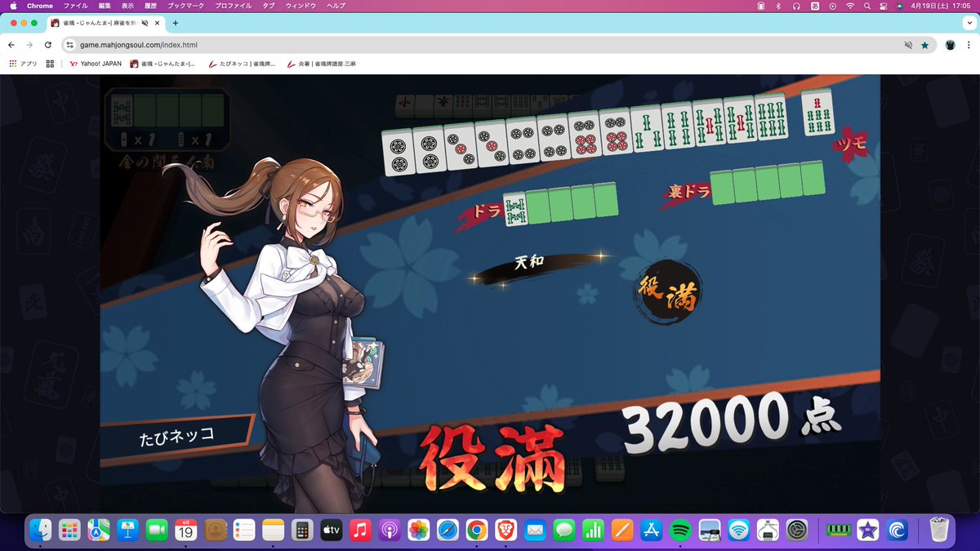980x551 pixels.
Task: Open the アプリ apps shortcut
Action: click(x=24, y=64)
